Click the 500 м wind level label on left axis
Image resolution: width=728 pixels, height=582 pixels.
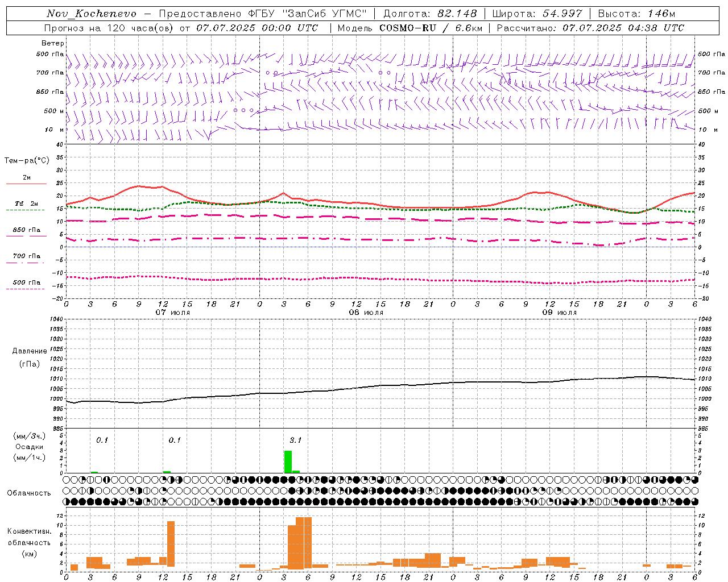pyautogui.click(x=54, y=111)
